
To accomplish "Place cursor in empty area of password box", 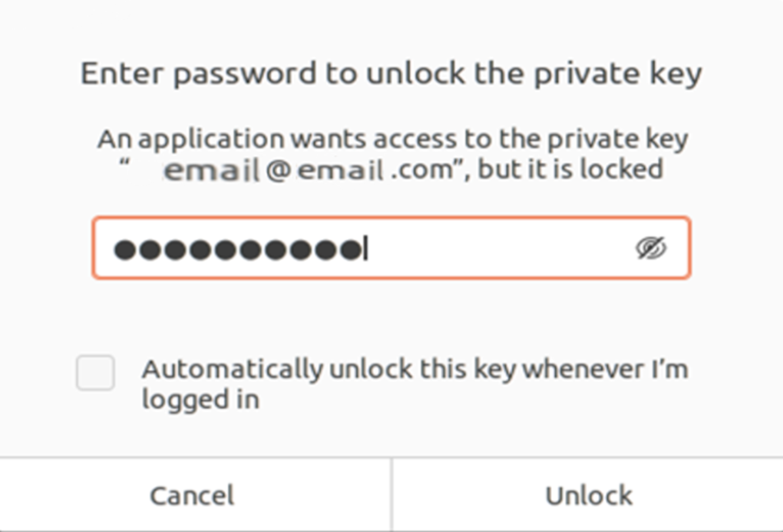I will click(x=495, y=249).
